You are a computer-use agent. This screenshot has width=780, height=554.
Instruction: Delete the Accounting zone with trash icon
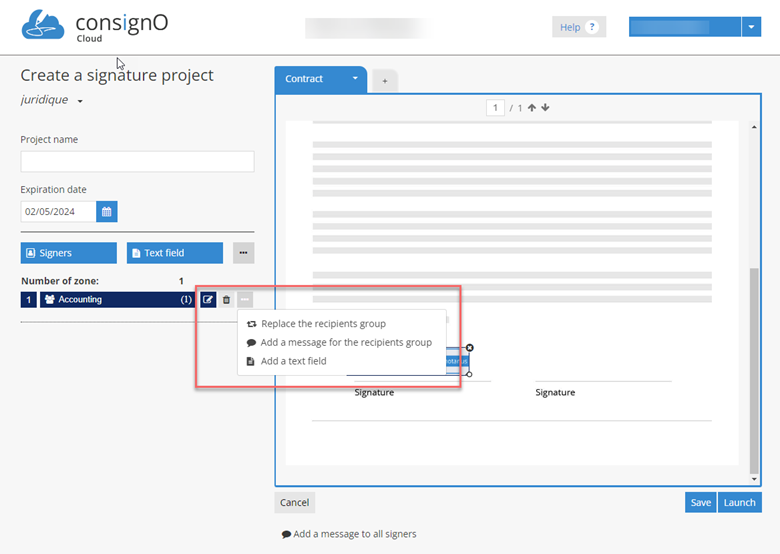[227, 299]
